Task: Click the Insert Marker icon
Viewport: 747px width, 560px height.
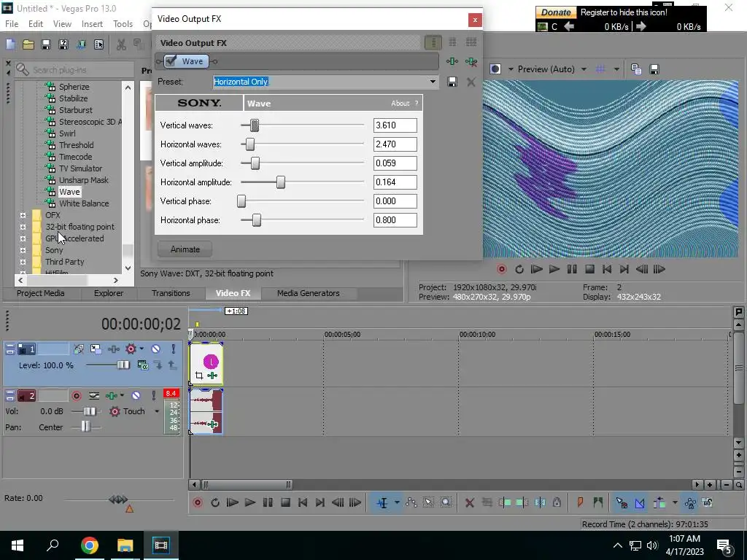Action: click(x=580, y=502)
